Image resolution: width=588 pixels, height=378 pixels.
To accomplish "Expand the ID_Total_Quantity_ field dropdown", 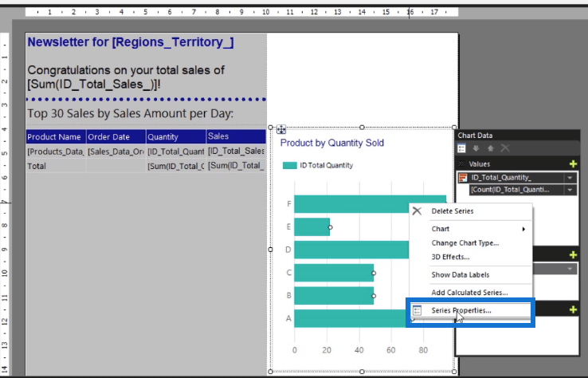I will pyautogui.click(x=570, y=178).
